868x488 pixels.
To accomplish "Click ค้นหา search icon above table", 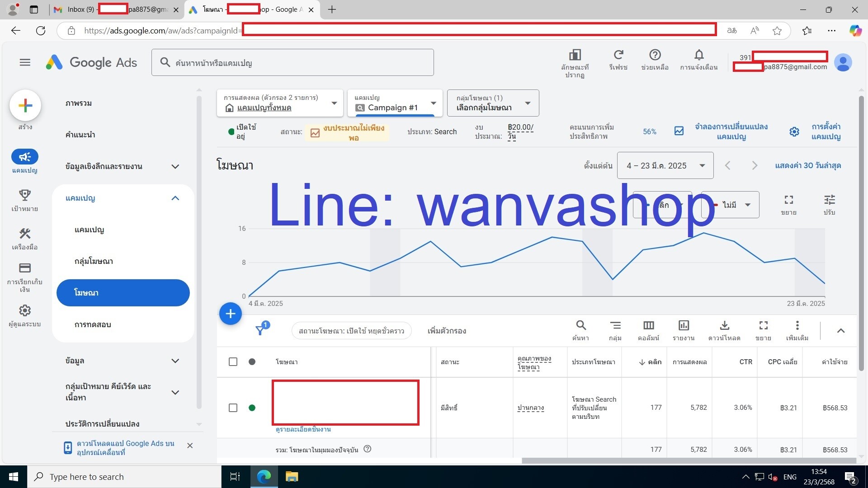I will point(581,325).
